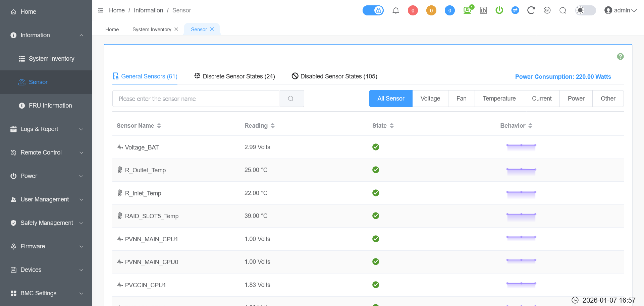Expand the Logs & Report menu
Viewport: 644px width, 306px height.
point(46,129)
